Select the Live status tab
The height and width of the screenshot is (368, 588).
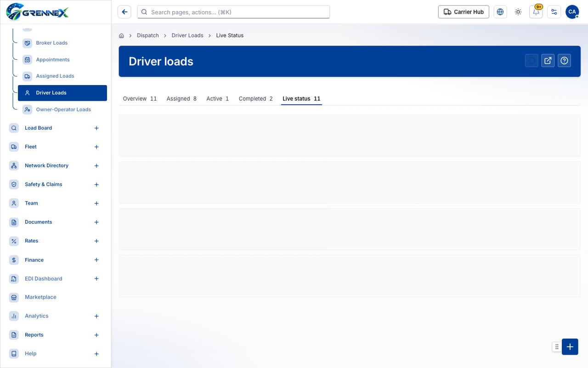pos(301,98)
